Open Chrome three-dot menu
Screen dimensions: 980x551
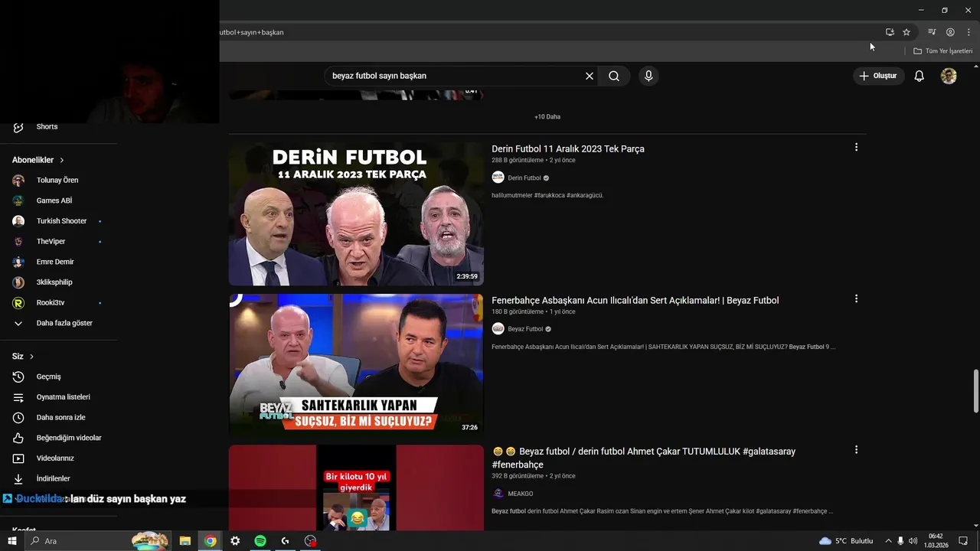click(x=969, y=32)
